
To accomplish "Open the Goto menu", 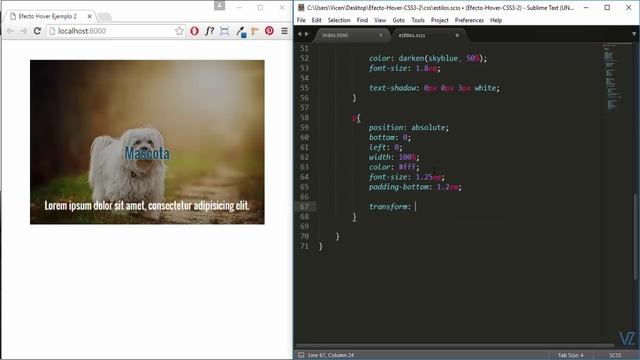I will tap(398, 20).
